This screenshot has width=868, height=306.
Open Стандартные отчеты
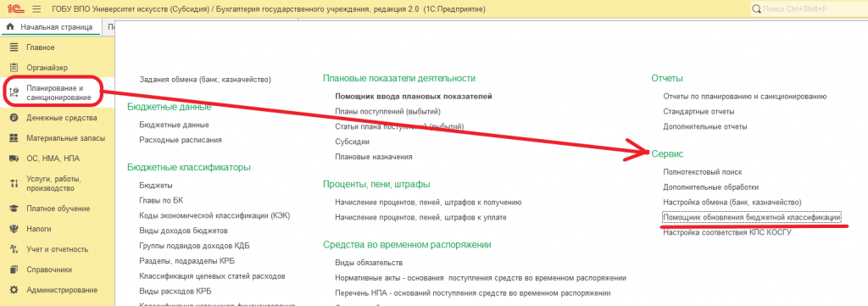(698, 111)
